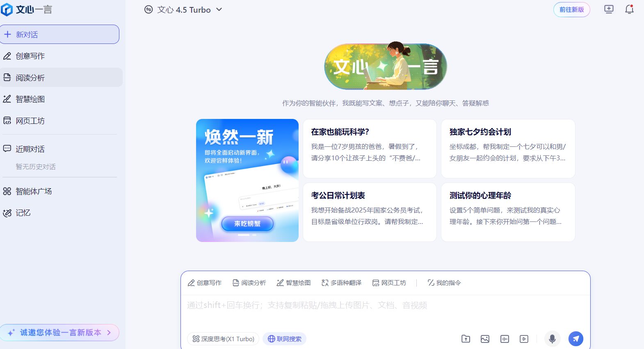Click the send message button
This screenshot has width=644, height=349.
576,339
